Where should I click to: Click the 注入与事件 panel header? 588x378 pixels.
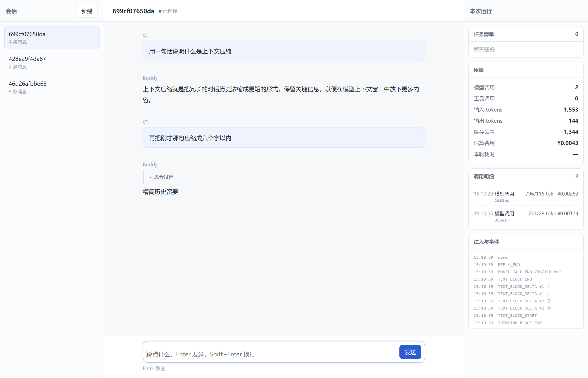[526, 242]
